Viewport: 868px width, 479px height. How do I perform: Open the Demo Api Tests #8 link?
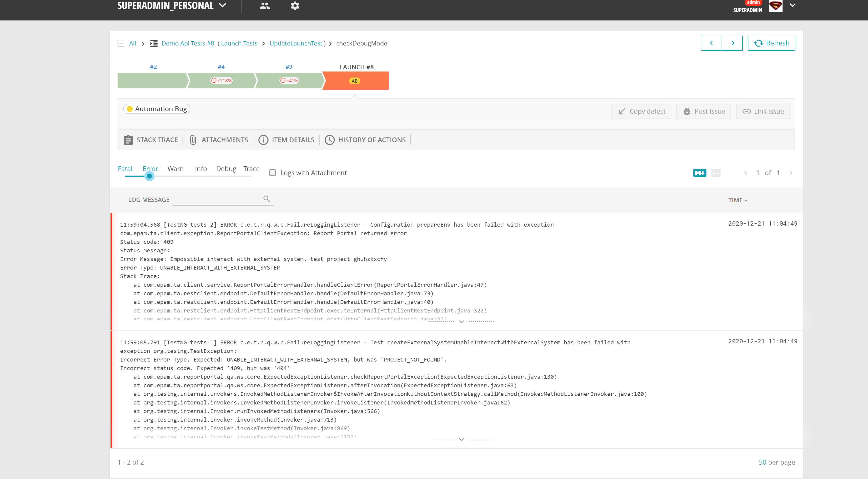(187, 43)
